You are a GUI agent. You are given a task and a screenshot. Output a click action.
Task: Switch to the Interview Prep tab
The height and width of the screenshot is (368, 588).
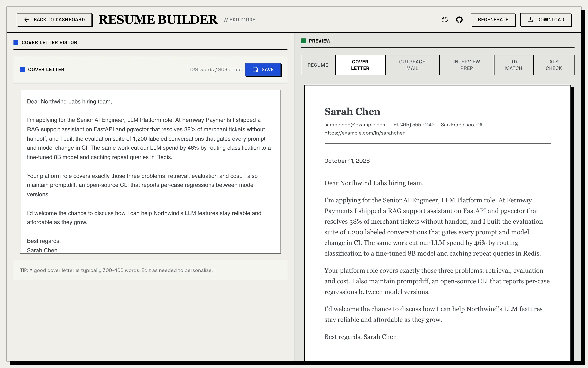click(x=467, y=65)
